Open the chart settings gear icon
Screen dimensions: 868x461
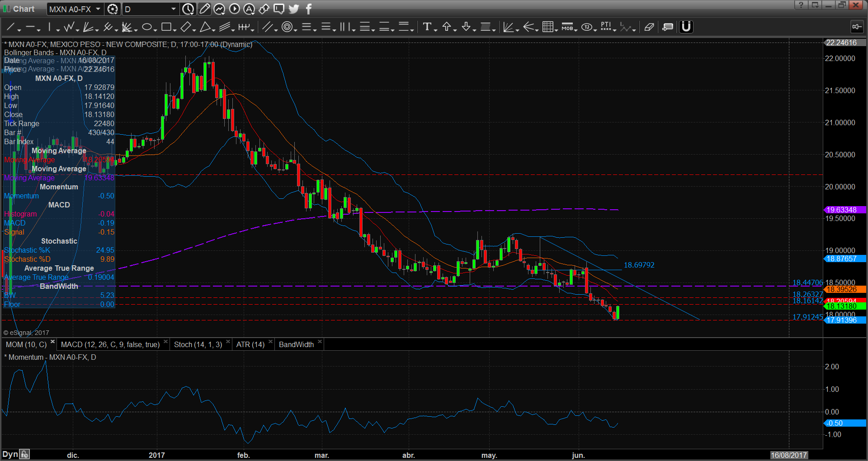tap(113, 9)
